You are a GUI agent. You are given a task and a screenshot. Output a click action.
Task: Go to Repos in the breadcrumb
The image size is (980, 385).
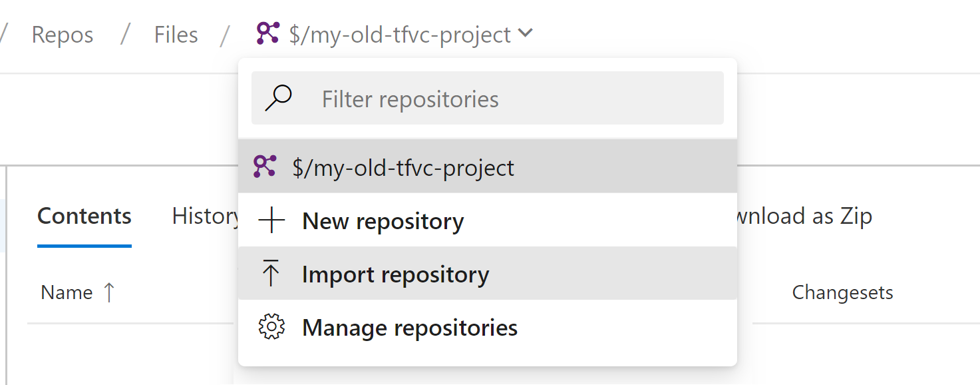click(63, 35)
